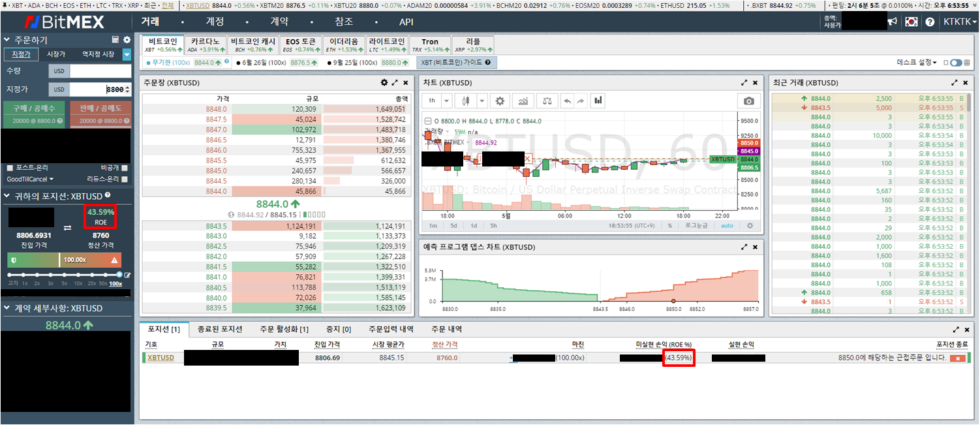Click the 지정가 limit price field
Screen dimensions: 980x425
(x=101, y=89)
